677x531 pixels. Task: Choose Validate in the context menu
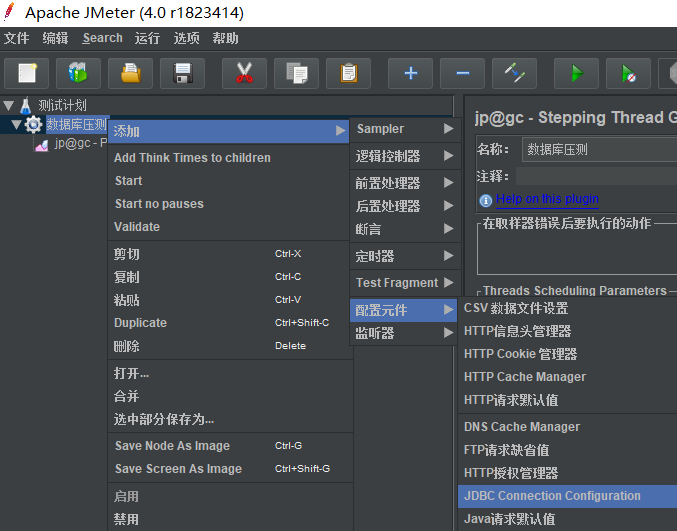point(228,226)
